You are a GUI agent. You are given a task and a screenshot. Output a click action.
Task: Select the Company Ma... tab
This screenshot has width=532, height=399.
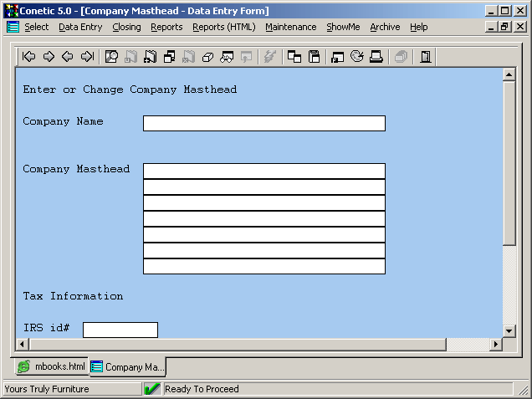tap(128, 366)
